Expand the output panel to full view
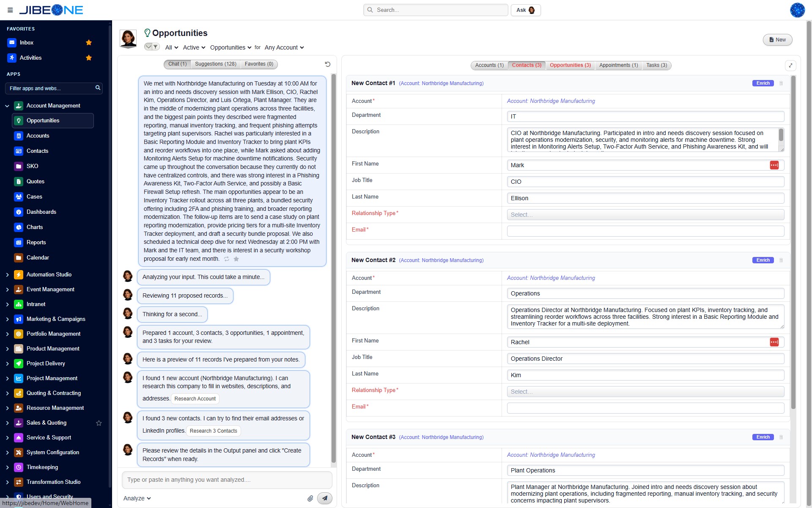Image resolution: width=812 pixels, height=508 pixels. point(790,65)
